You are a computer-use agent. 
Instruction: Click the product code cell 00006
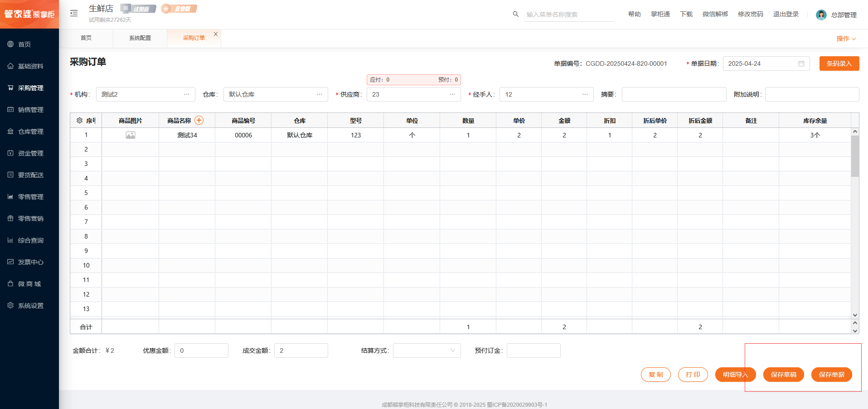click(x=243, y=135)
